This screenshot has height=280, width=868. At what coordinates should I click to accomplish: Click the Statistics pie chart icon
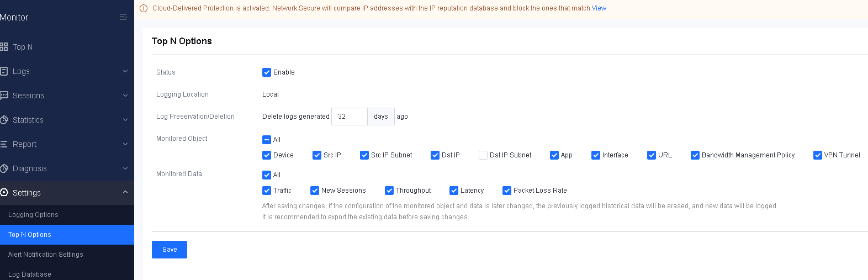click(4, 120)
